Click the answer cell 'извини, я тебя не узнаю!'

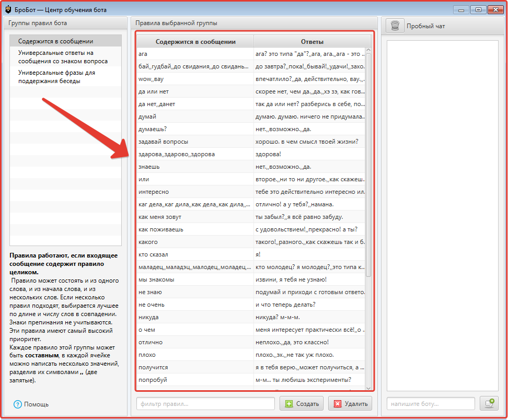click(x=309, y=279)
